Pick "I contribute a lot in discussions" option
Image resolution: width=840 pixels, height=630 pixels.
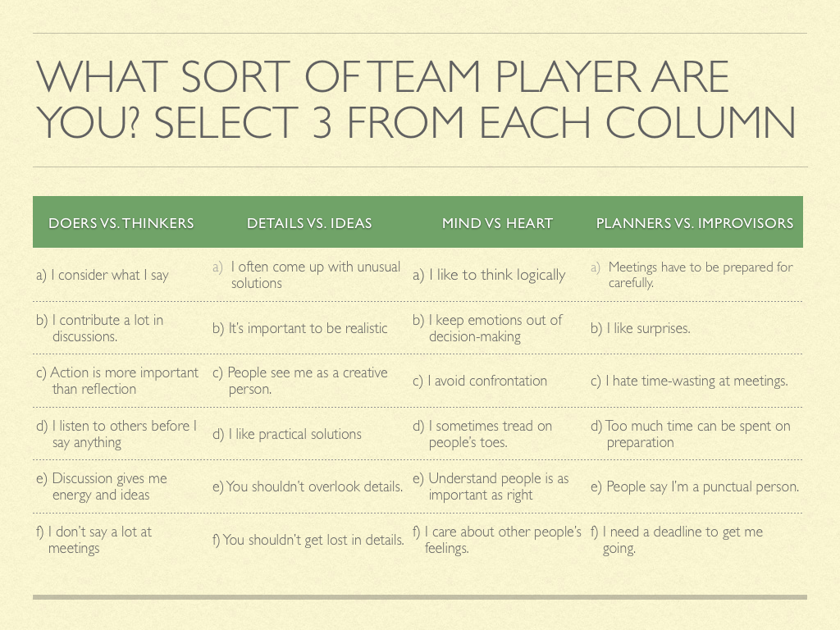[100, 328]
